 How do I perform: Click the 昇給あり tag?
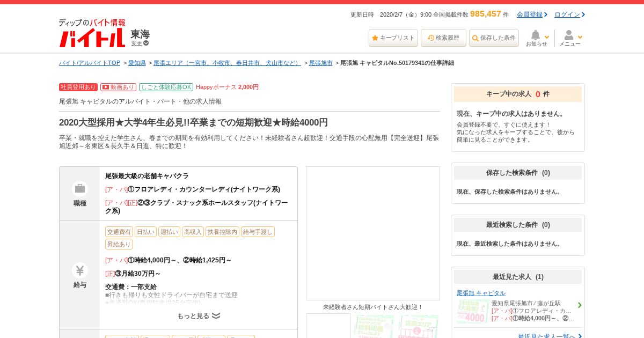point(119,244)
